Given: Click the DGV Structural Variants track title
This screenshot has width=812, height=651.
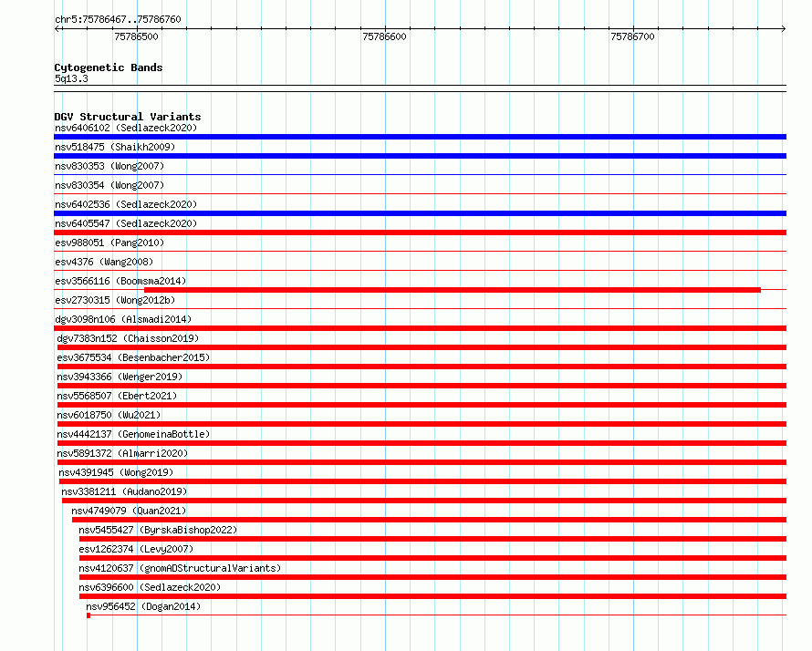Looking at the screenshot, I should (x=128, y=117).
